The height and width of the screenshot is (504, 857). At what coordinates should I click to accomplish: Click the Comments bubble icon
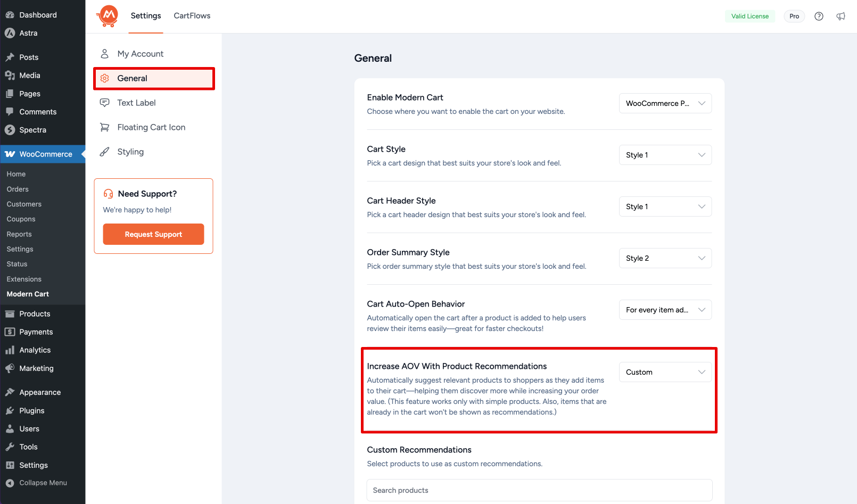(x=10, y=112)
